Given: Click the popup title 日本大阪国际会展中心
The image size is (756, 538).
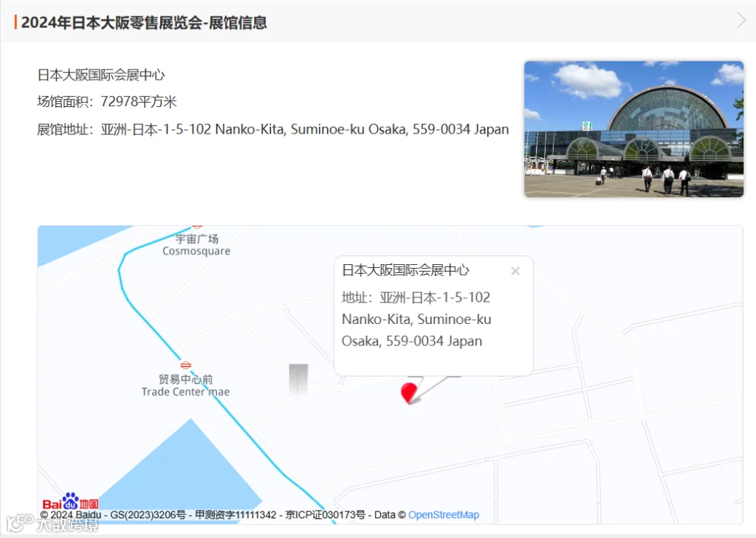Looking at the screenshot, I should tap(405, 270).
